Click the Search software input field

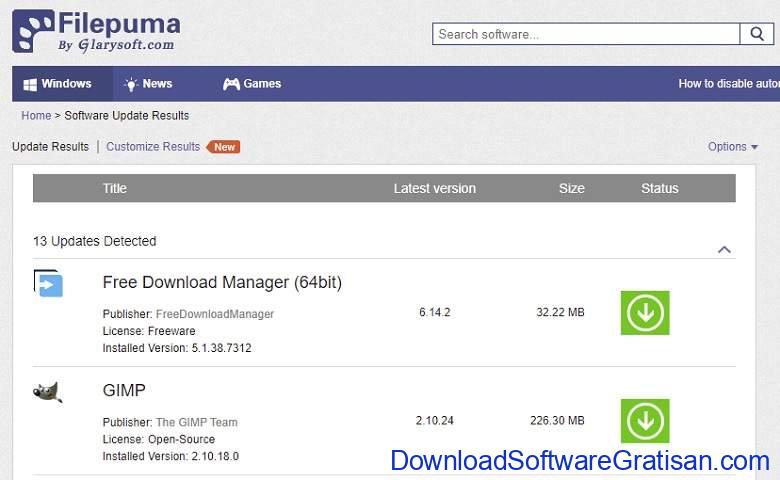coord(586,34)
